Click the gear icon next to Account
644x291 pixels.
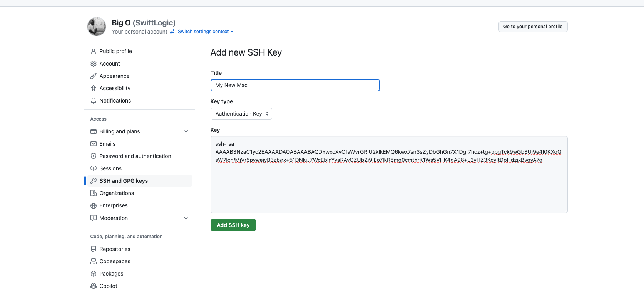(94, 64)
